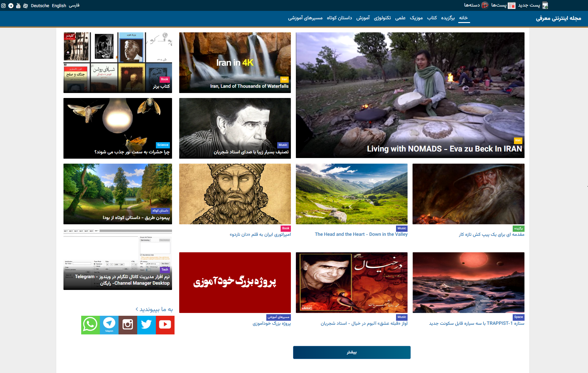Viewport: 588px width, 373px height.
Task: Click the blue Twitter bird icon
Action: pyautogui.click(x=147, y=325)
